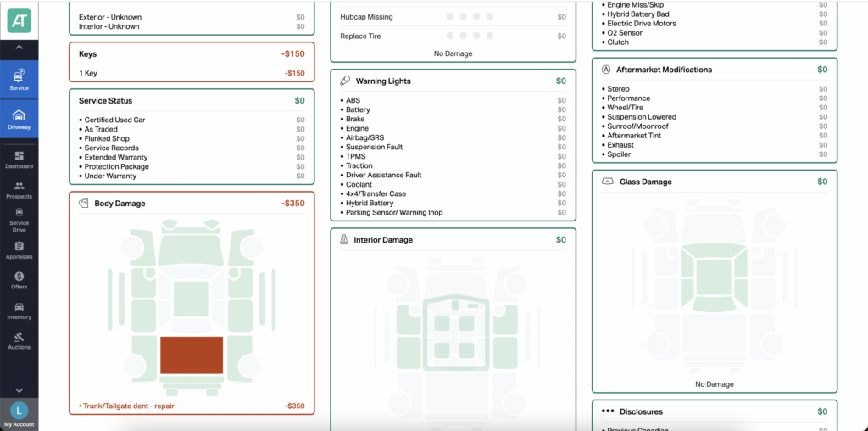This screenshot has width=868, height=431.
Task: Click the Glass Damage panel icon
Action: coord(607,182)
